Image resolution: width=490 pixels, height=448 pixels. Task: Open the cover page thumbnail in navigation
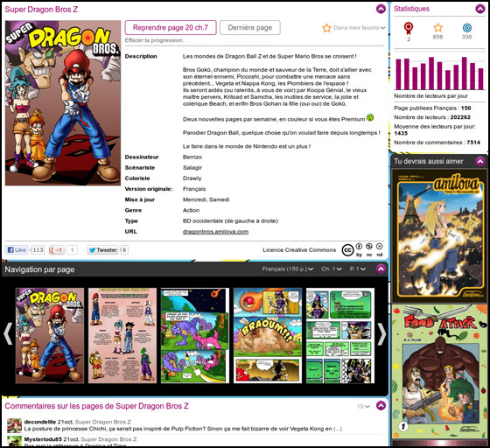[x=50, y=335]
